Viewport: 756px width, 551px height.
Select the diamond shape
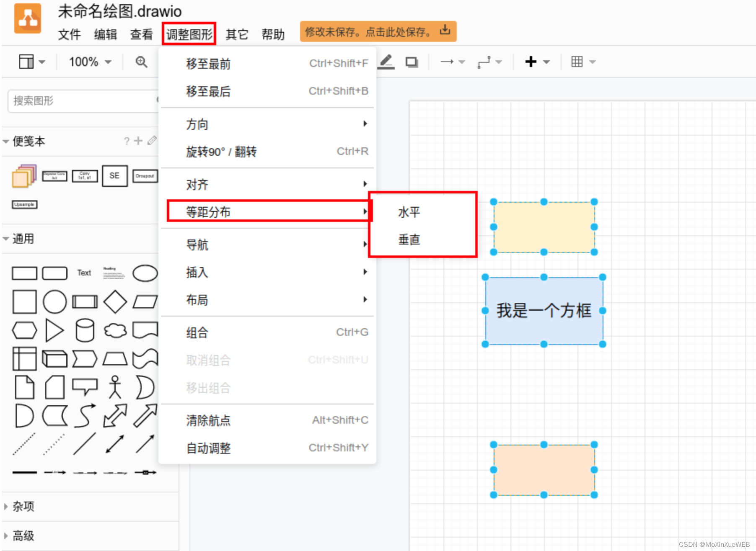point(114,301)
